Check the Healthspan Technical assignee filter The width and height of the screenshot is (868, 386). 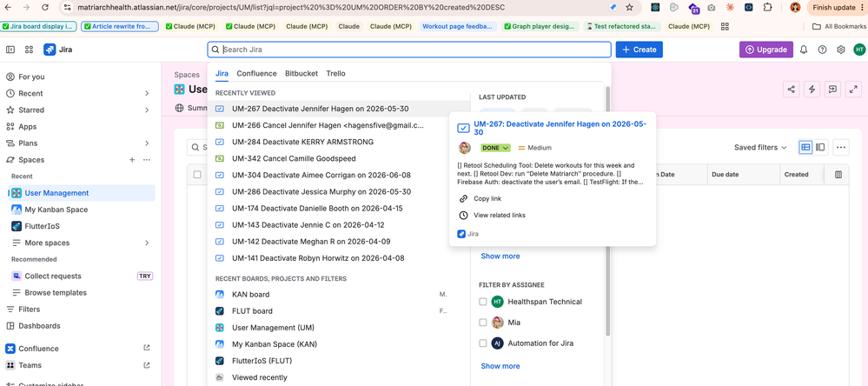(483, 302)
